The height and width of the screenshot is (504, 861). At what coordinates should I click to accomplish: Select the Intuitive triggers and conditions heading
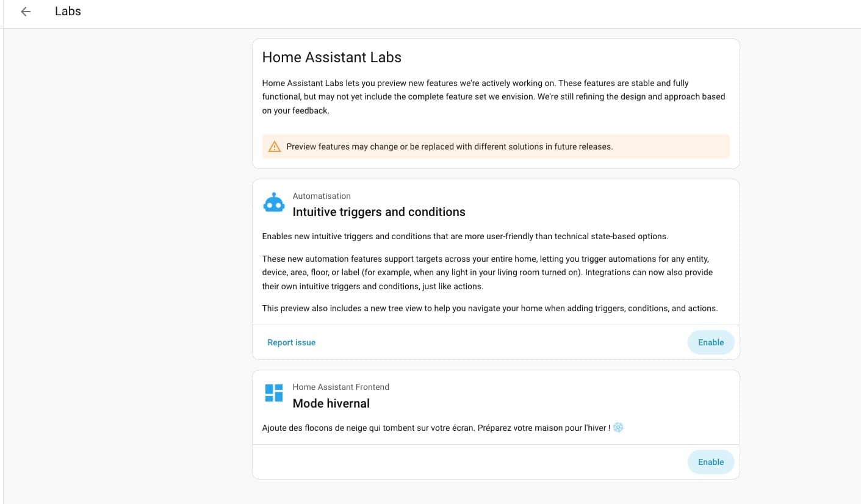(x=379, y=212)
